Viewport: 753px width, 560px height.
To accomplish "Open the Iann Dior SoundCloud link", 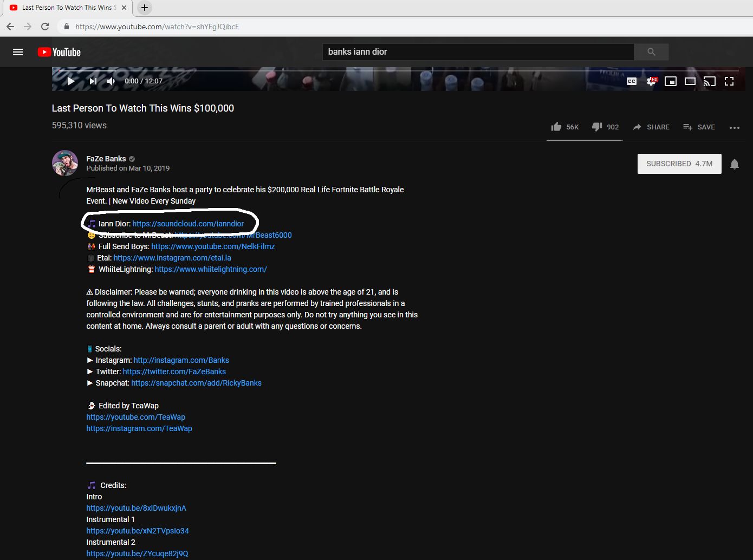I will tap(188, 224).
